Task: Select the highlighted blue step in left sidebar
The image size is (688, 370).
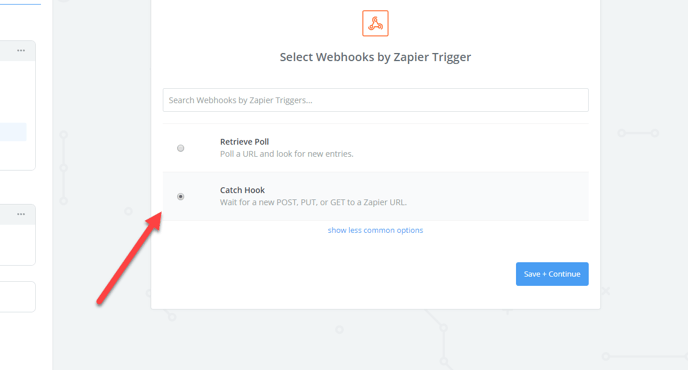Action: [13, 132]
